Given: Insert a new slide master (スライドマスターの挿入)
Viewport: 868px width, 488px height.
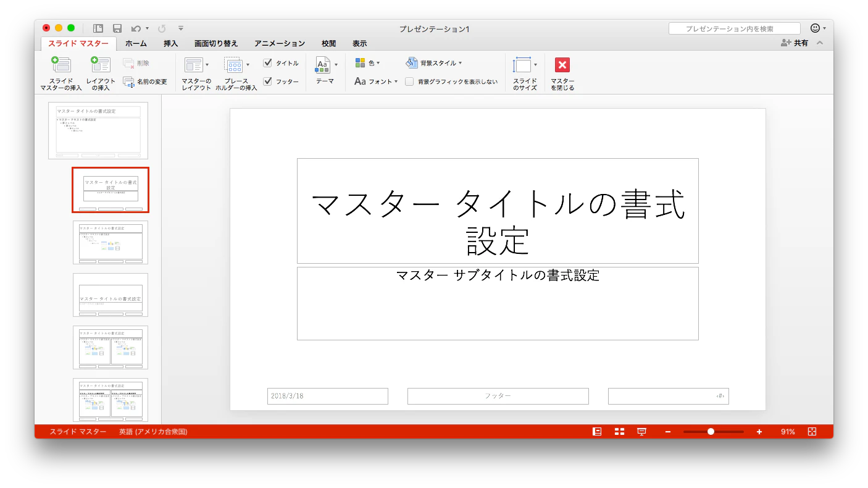Looking at the screenshot, I should 61,74.
